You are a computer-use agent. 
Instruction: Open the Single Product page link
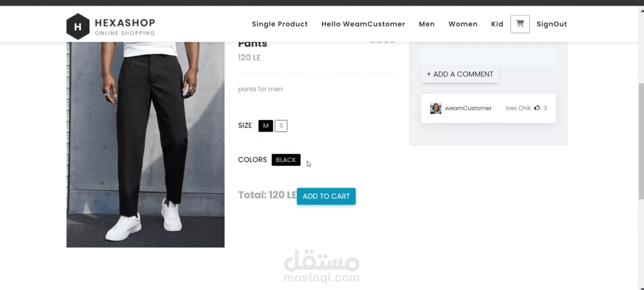(280, 24)
